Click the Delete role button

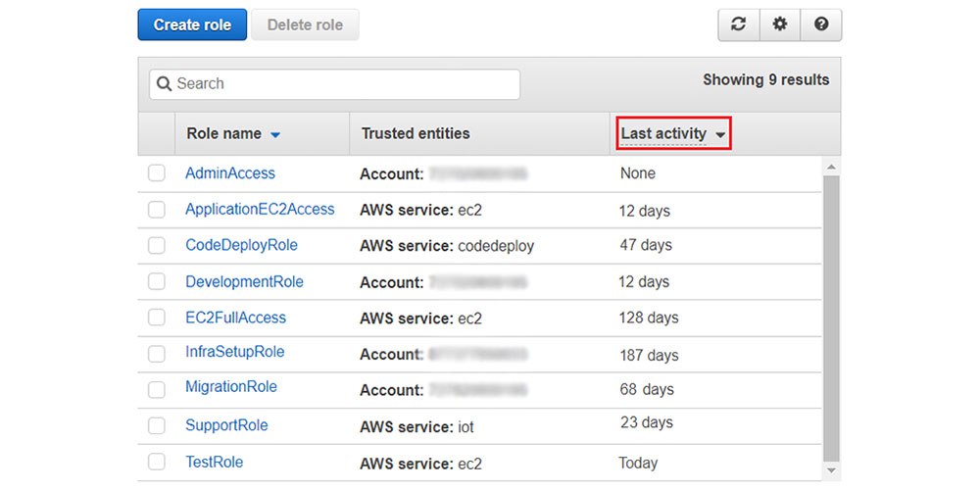[305, 25]
